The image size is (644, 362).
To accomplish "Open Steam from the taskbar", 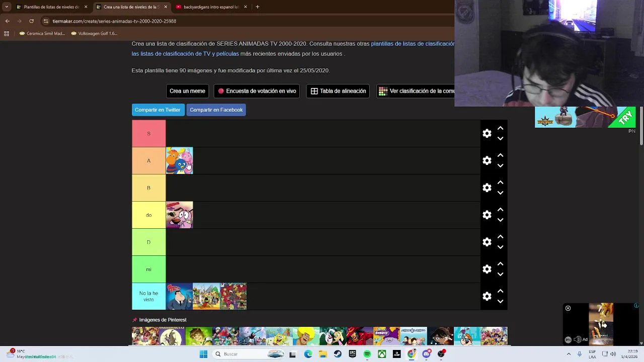I will [x=338, y=354].
